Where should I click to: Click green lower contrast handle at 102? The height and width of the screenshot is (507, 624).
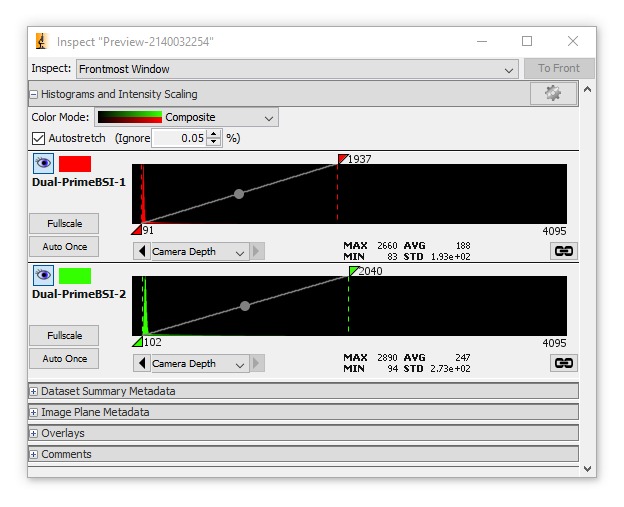tap(138, 342)
